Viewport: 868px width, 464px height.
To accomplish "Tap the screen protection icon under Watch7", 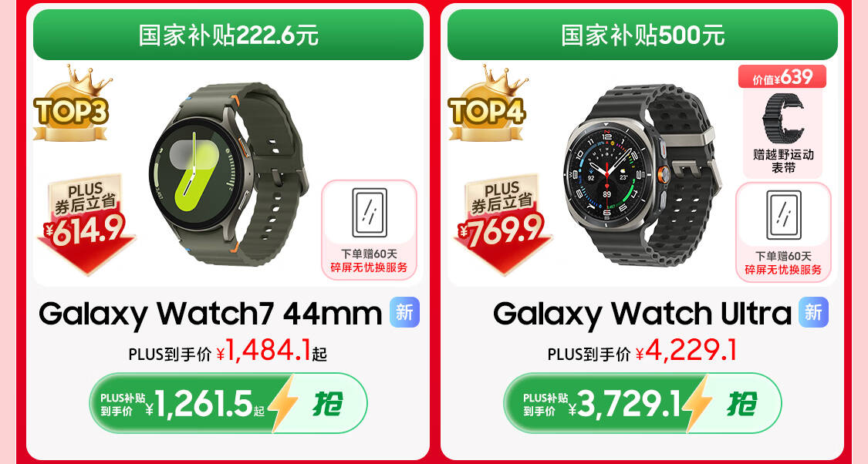I will [370, 213].
